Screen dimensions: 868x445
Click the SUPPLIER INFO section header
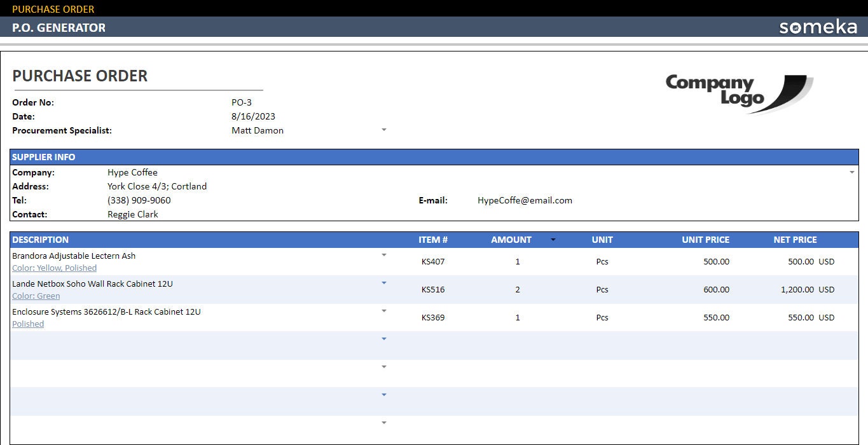pos(43,157)
